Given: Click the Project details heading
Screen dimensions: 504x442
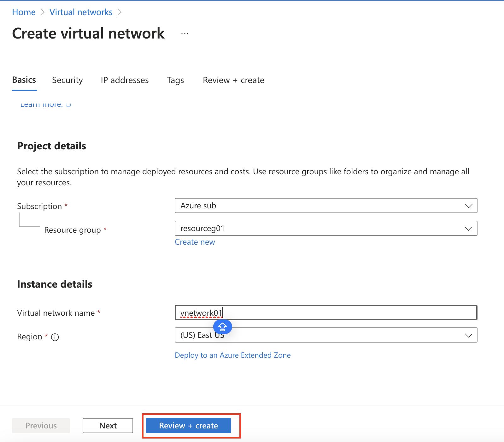Looking at the screenshot, I should point(52,146).
